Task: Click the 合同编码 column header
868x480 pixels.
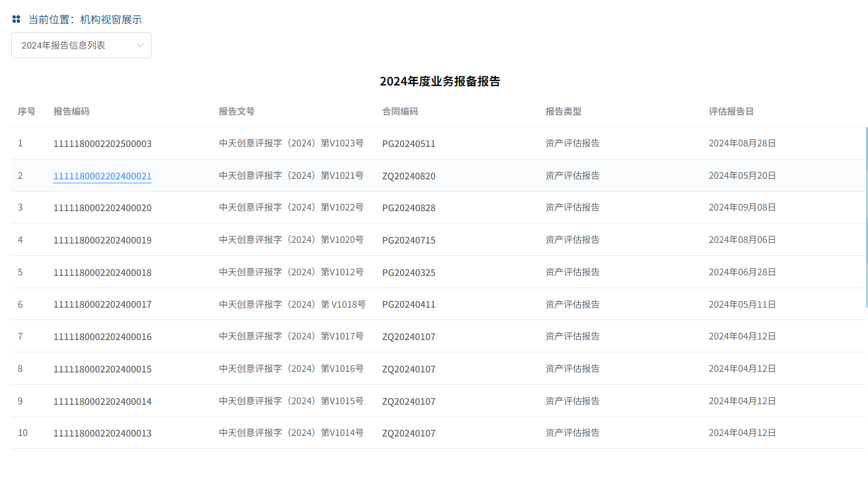Action: point(400,111)
